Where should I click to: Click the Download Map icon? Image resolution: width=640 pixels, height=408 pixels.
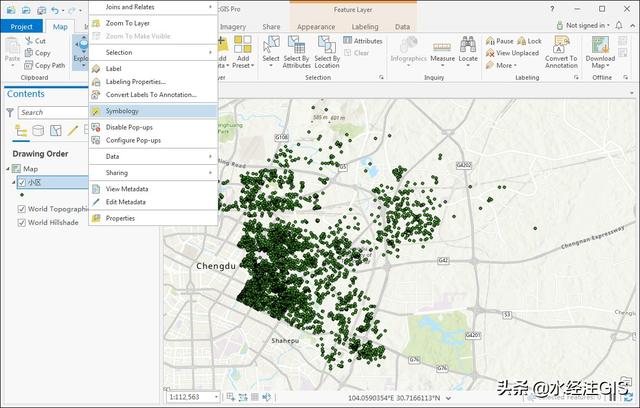(600, 44)
